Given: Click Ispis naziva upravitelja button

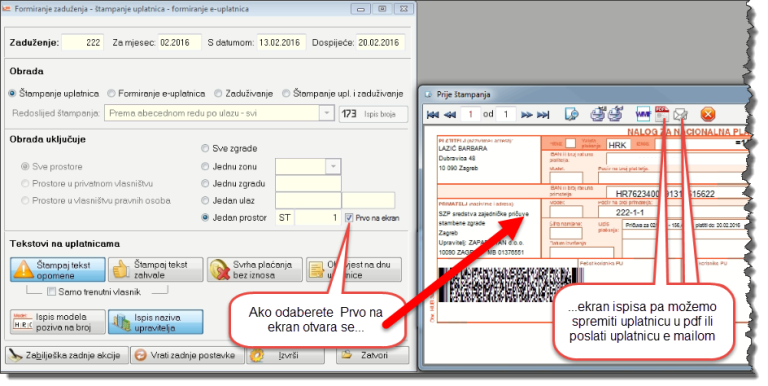Looking at the screenshot, I should coord(156,322).
